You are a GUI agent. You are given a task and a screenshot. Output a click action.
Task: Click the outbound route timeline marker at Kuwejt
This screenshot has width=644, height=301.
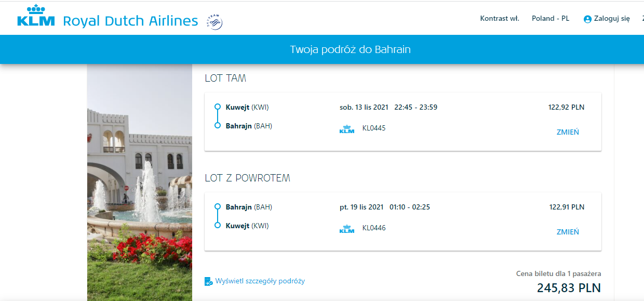(218, 107)
